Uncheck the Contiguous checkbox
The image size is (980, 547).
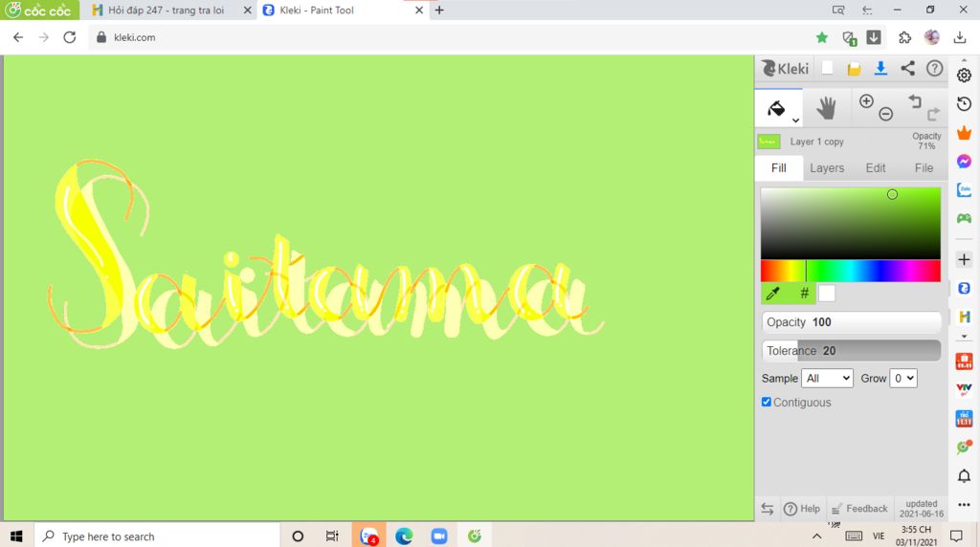(767, 403)
